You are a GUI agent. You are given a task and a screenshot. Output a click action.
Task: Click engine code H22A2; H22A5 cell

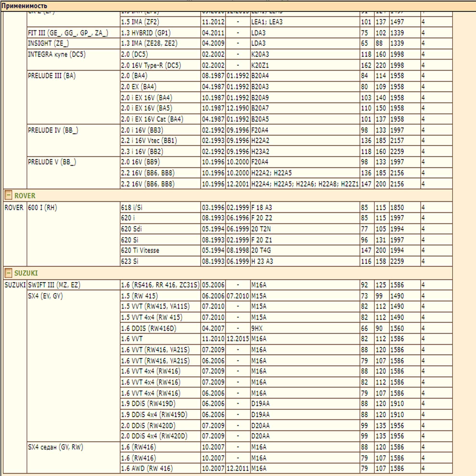[x=305, y=173]
